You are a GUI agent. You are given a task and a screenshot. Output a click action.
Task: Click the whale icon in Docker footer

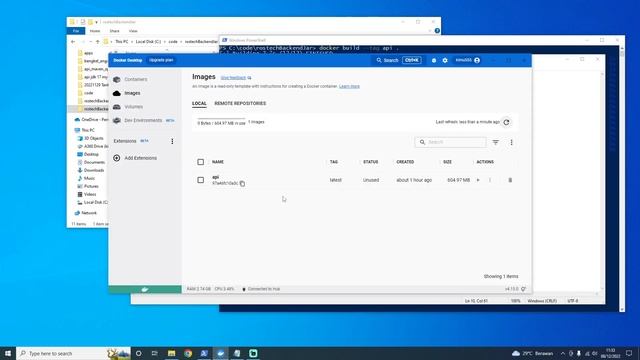(145, 289)
